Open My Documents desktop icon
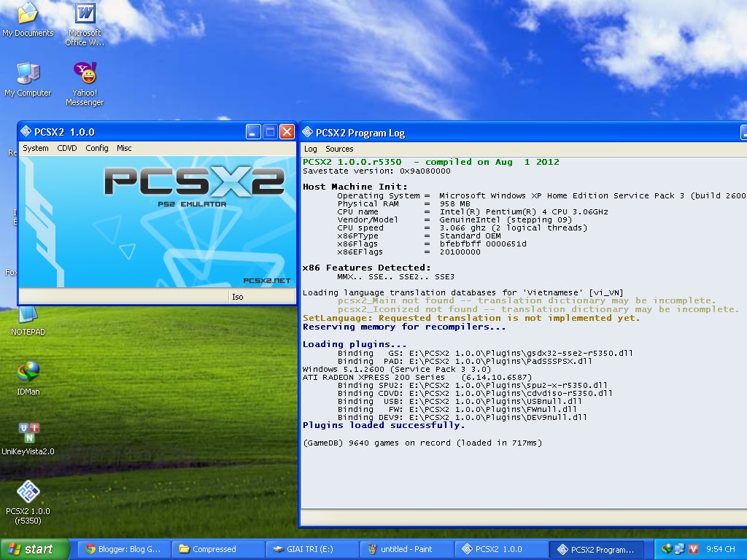The height and width of the screenshot is (560, 747). point(28,20)
